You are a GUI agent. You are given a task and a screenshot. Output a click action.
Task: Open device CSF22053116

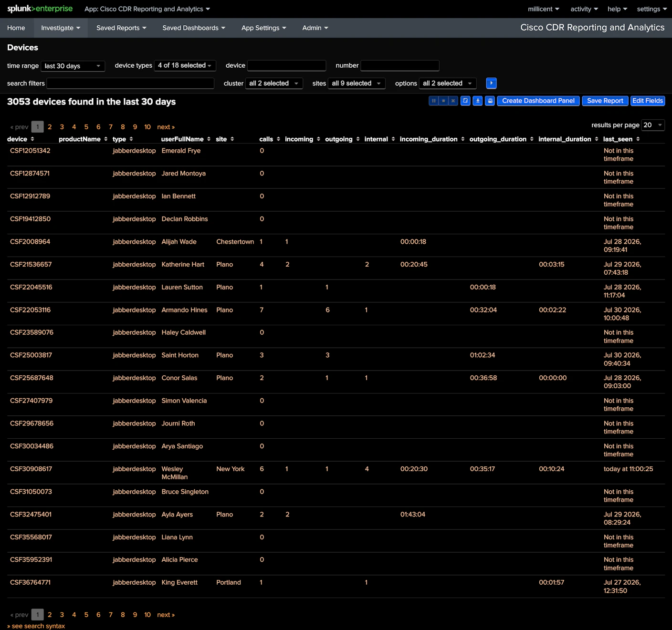[30, 310]
